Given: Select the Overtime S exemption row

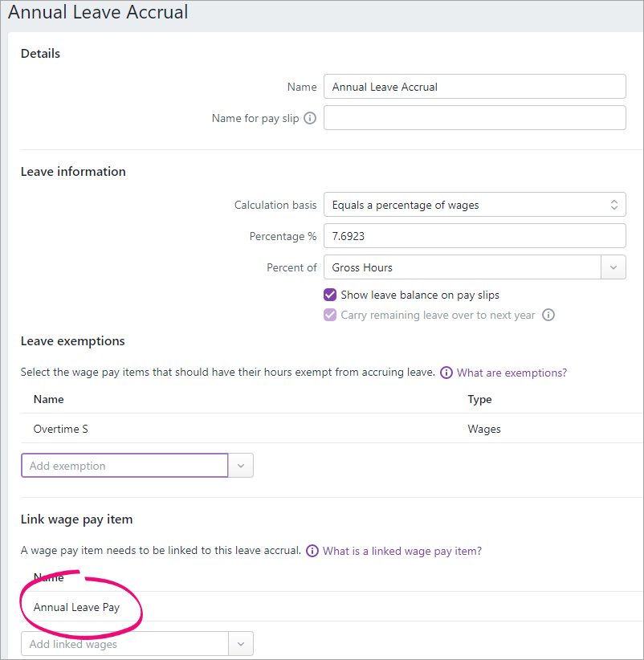Looking at the screenshot, I should coord(332,429).
